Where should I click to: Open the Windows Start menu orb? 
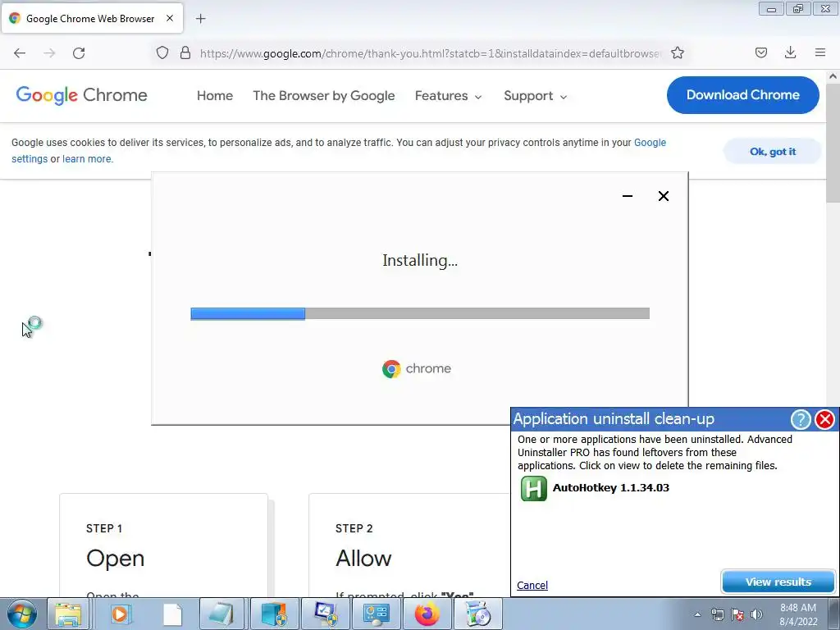click(22, 614)
